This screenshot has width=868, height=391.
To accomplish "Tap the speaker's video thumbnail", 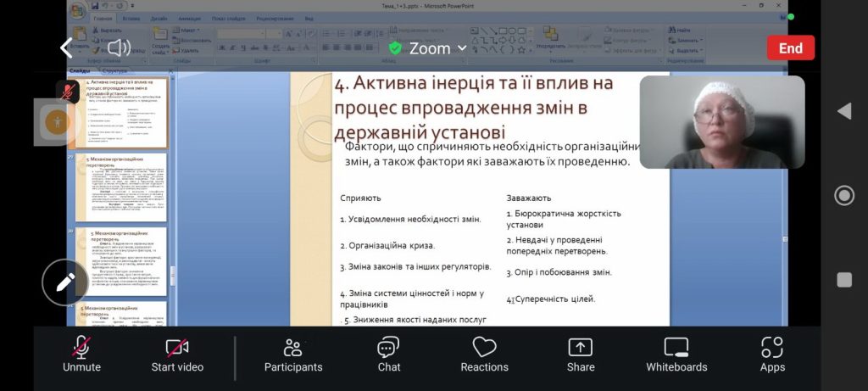I will [721, 122].
